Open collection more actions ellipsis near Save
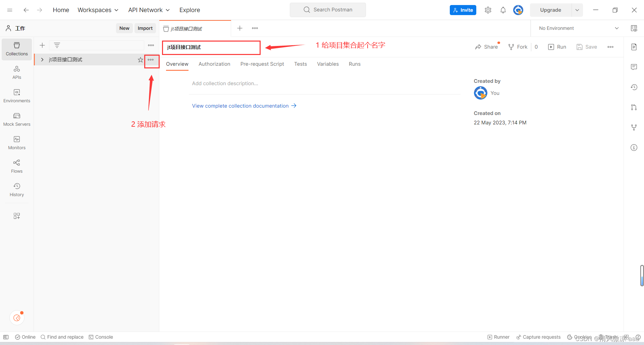This screenshot has width=644, height=345. [x=610, y=47]
